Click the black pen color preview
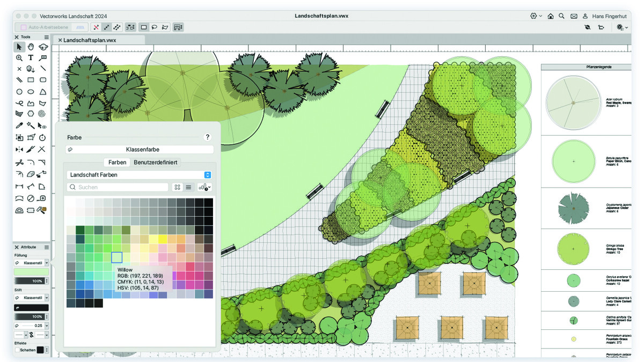This screenshot has width=644, height=362. point(31,307)
